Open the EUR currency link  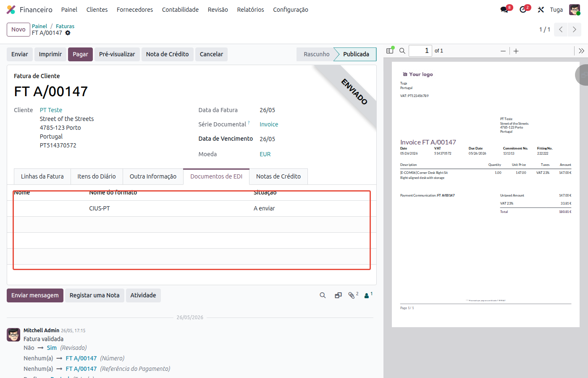point(265,154)
